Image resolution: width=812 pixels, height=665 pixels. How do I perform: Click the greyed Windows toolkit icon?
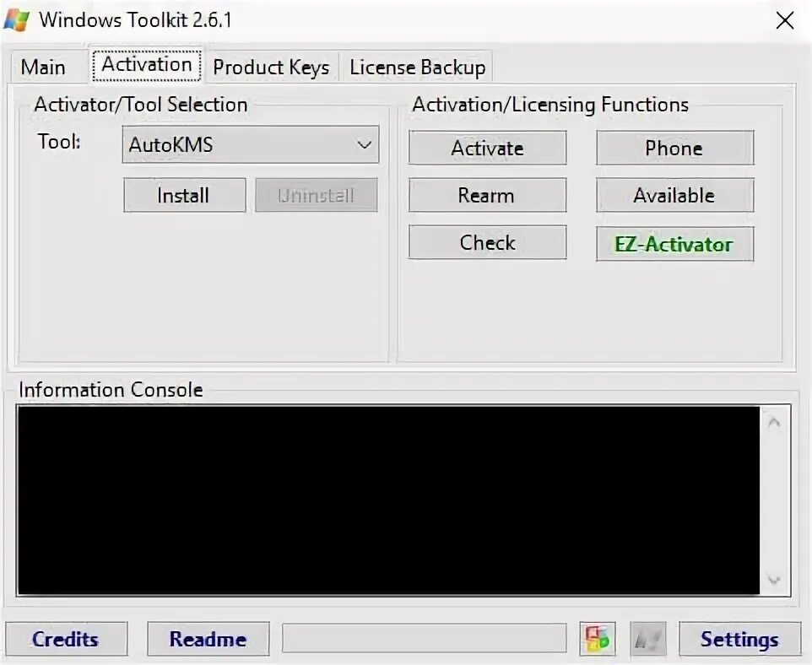point(648,639)
